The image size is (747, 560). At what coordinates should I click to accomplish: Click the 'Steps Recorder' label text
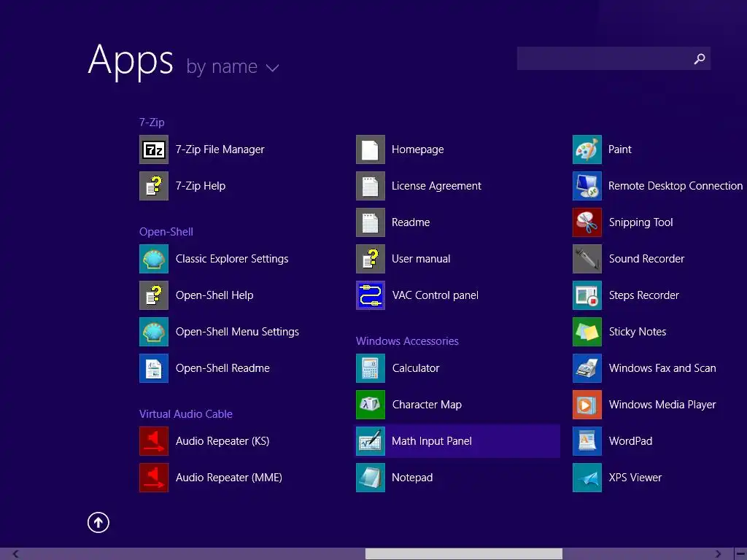643,295
